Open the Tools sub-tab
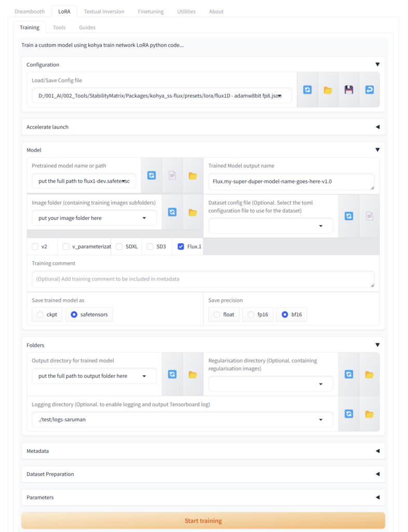This screenshot has width=408, height=532. [59, 27]
